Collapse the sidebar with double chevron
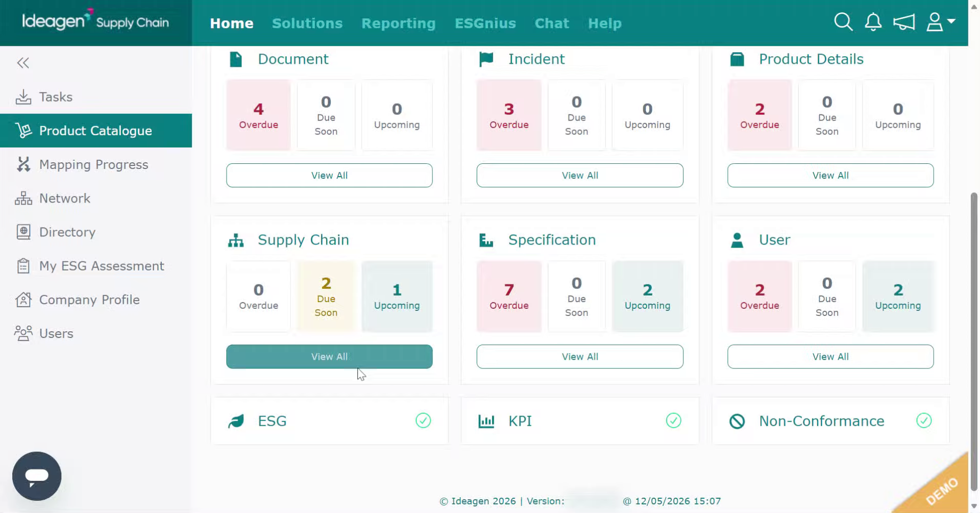980x513 pixels. pyautogui.click(x=23, y=63)
